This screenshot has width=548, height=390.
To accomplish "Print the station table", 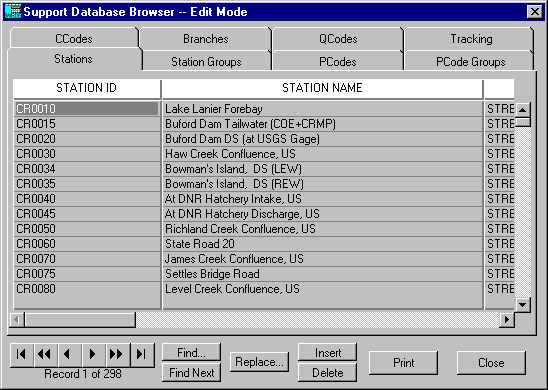I will (403, 363).
